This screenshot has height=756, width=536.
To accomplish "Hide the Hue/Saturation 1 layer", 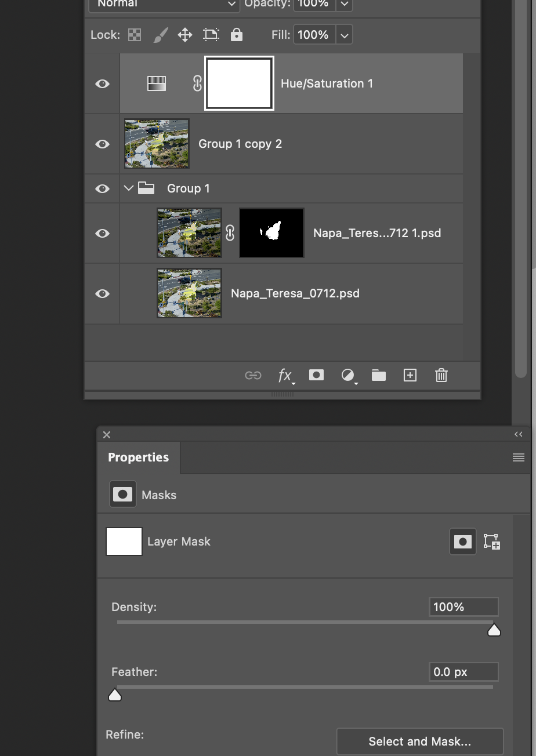I will point(102,83).
